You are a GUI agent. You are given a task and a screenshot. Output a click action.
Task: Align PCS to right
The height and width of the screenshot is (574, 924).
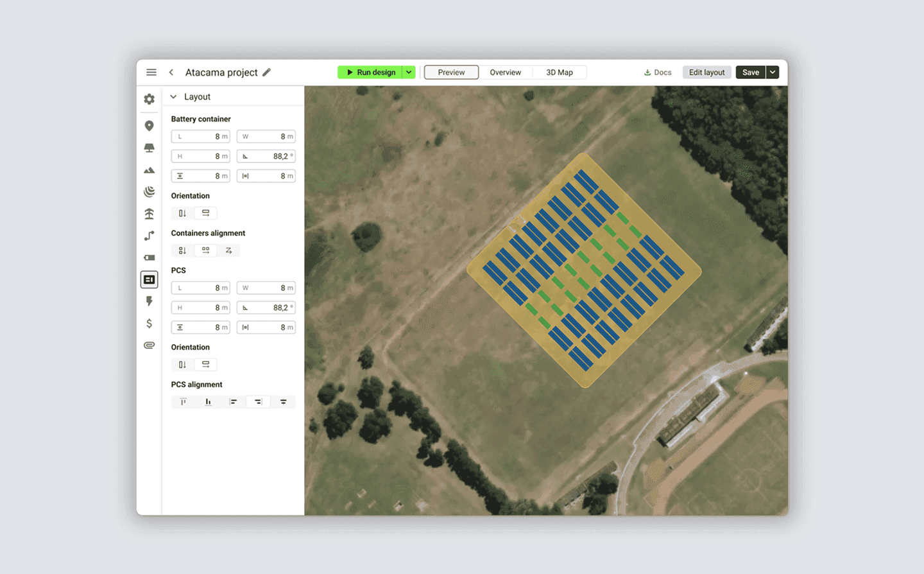(258, 402)
